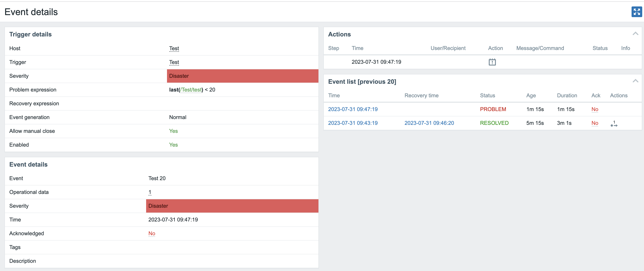
Task: Collapse the Actions section
Action: 635,34
